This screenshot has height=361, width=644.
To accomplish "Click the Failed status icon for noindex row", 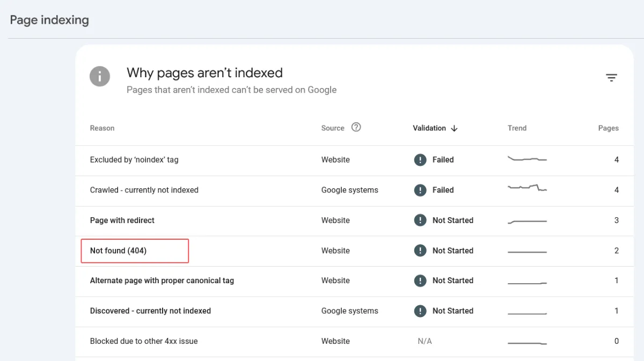I will [x=420, y=159].
